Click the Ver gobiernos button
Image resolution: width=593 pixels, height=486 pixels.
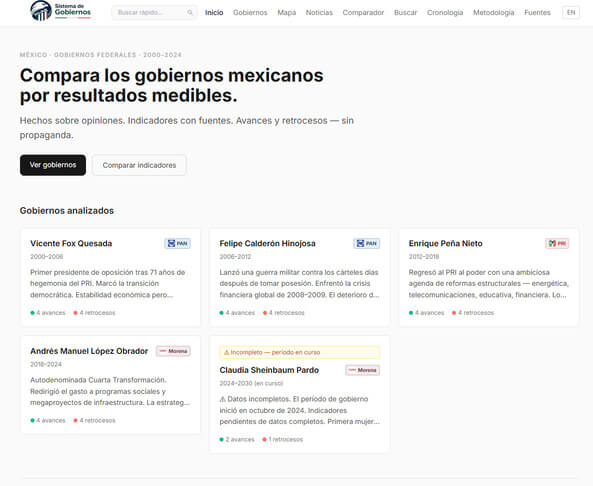(53, 165)
